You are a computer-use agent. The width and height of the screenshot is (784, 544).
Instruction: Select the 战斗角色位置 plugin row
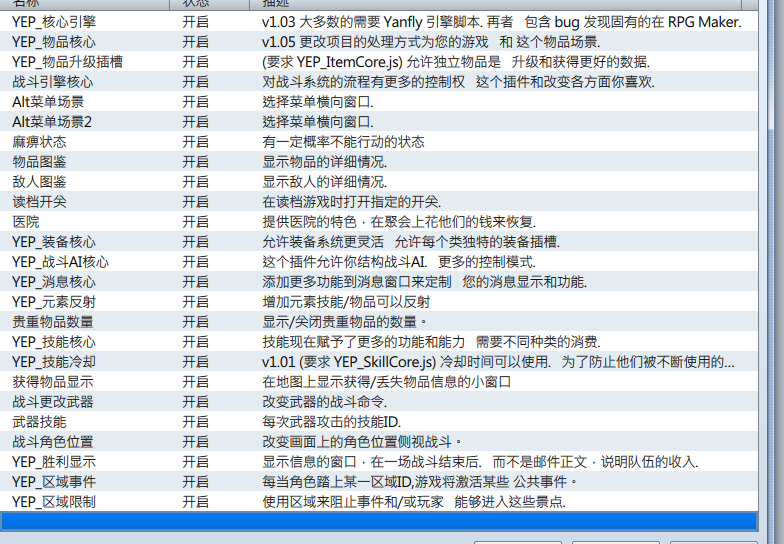pyautogui.click(x=379, y=442)
